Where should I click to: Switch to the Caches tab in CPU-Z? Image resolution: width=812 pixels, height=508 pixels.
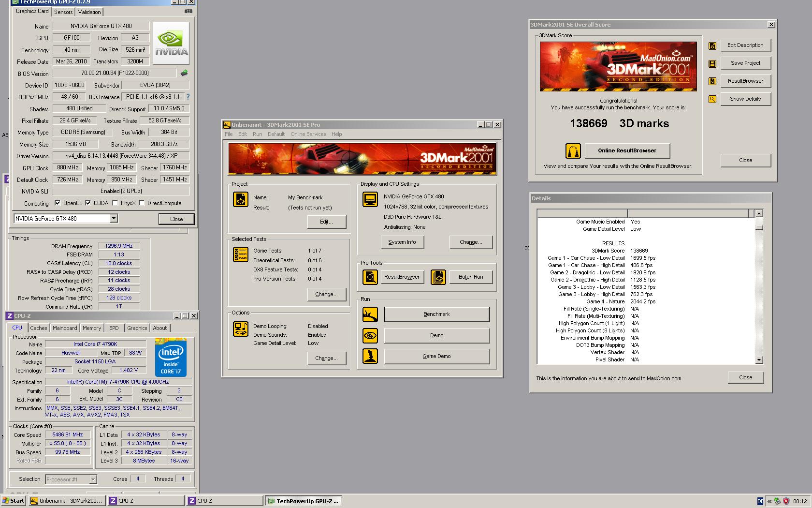(39, 328)
